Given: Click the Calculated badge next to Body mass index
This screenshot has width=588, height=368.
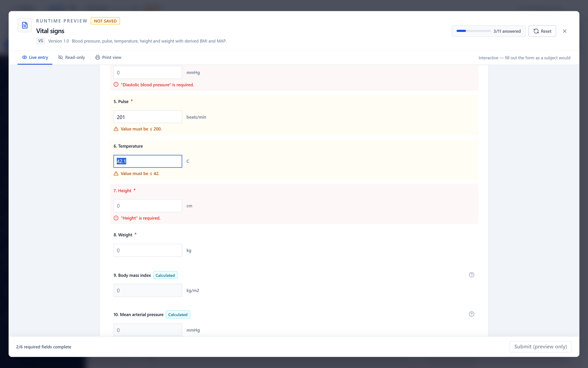Looking at the screenshot, I should [165, 275].
